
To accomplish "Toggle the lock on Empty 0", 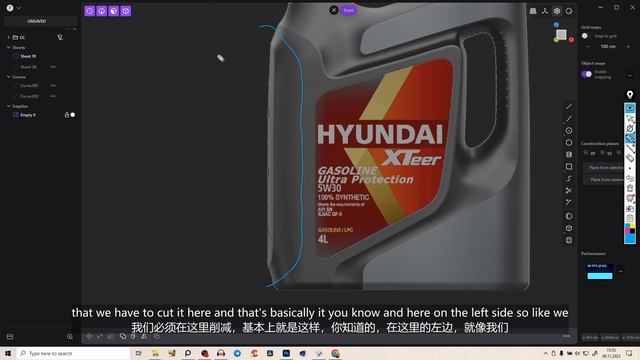I will 67,115.
